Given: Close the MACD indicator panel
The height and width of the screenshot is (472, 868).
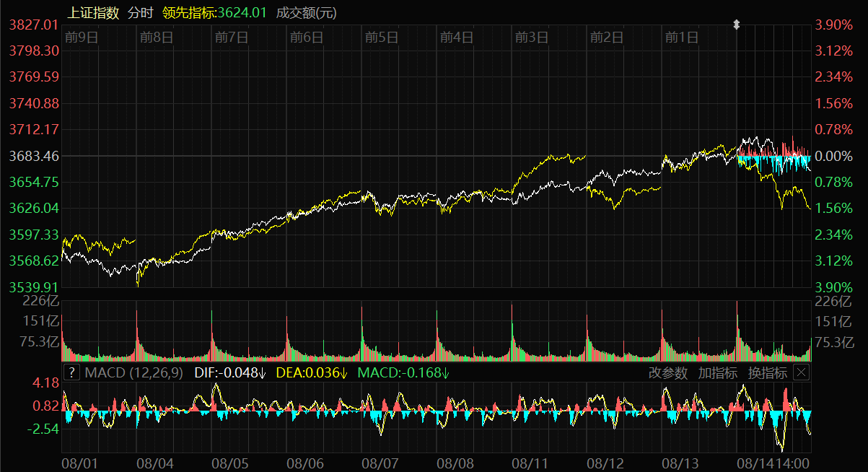Looking at the screenshot, I should 801,372.
